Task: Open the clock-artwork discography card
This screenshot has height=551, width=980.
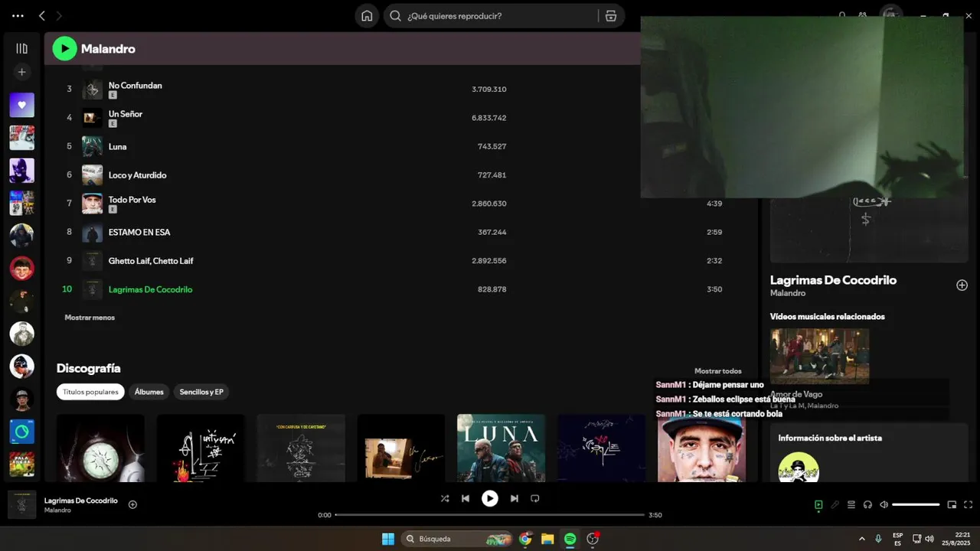Action: tap(100, 448)
